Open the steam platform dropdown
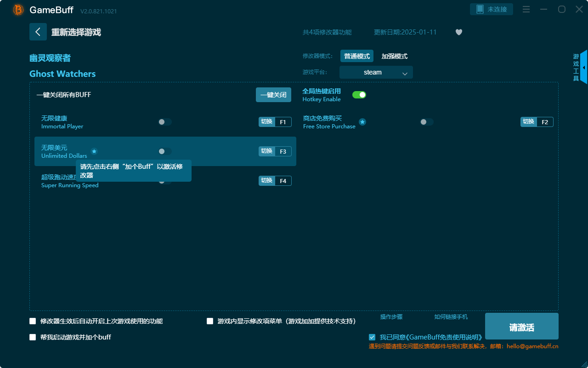The image size is (588, 368). pyautogui.click(x=376, y=72)
